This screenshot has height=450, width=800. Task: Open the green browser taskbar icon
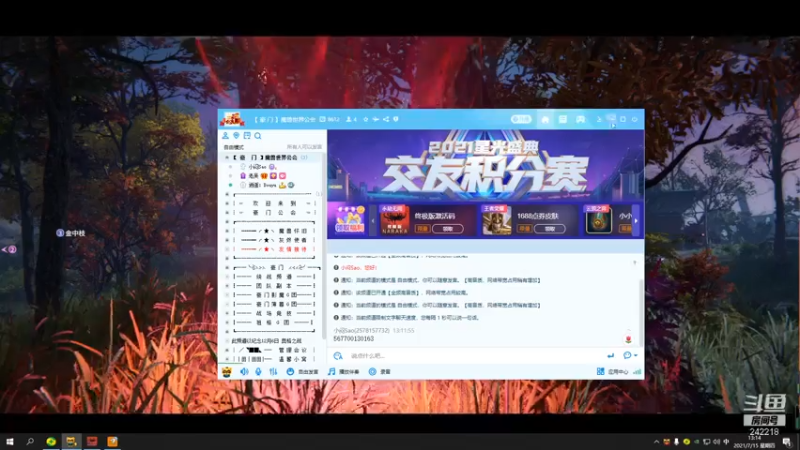click(x=51, y=441)
